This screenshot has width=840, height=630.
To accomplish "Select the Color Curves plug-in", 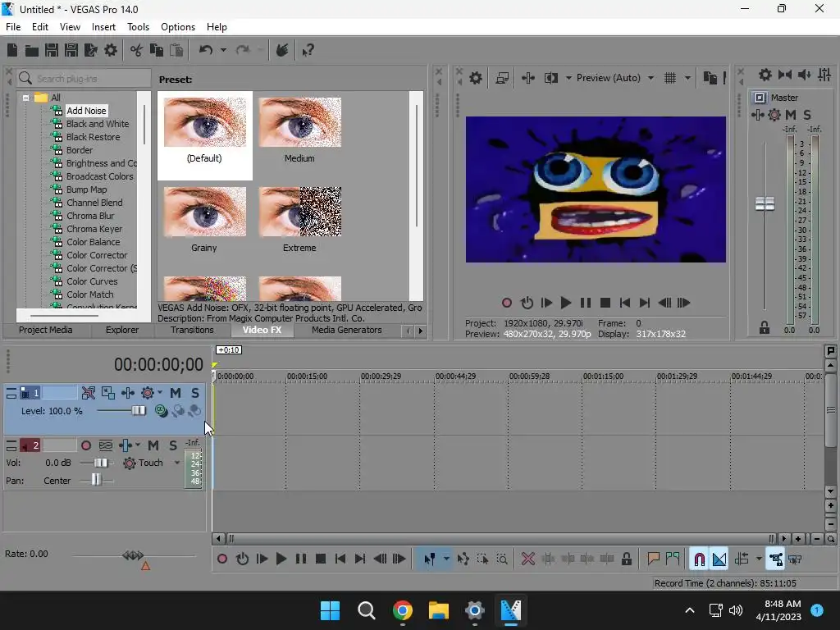I will coord(92,281).
